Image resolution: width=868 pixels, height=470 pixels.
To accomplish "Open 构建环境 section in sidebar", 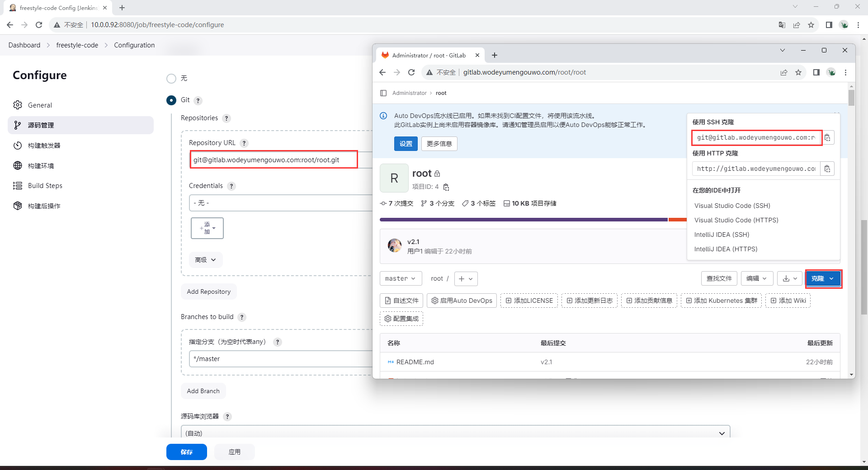I will (x=80, y=166).
